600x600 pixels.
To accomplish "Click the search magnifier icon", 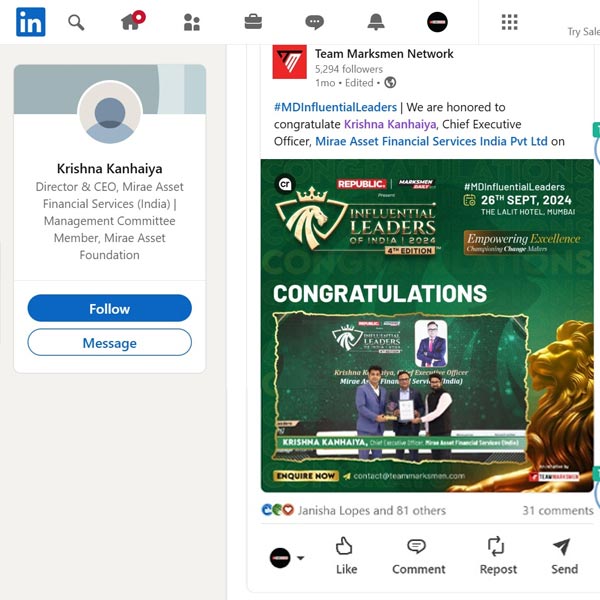I will (76, 23).
